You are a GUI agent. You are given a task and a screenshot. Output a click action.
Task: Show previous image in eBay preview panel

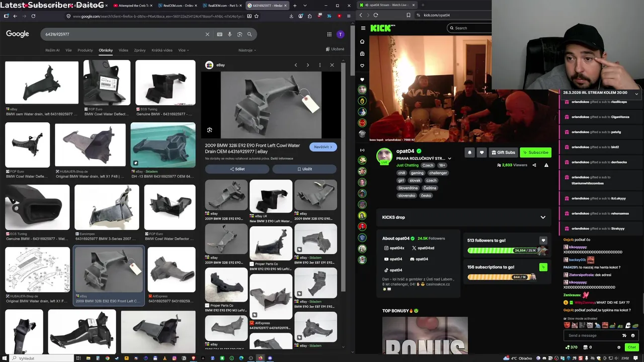[296, 65]
